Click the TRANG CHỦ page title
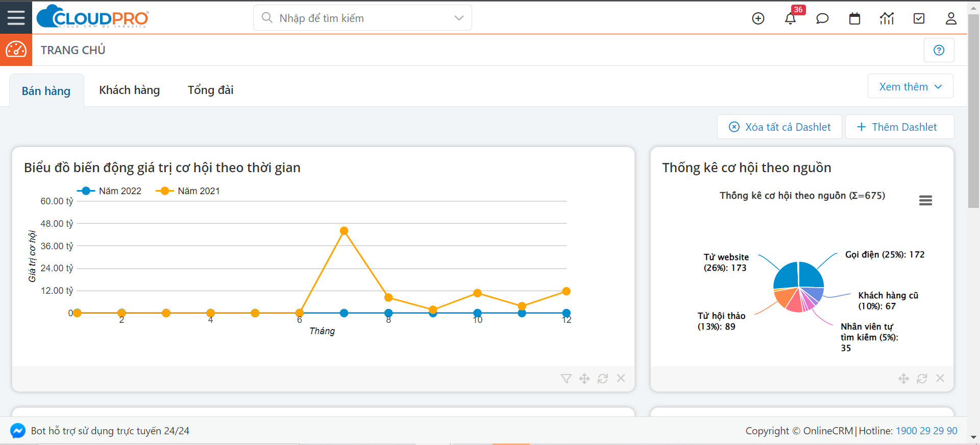The height and width of the screenshot is (445, 980). point(73,50)
